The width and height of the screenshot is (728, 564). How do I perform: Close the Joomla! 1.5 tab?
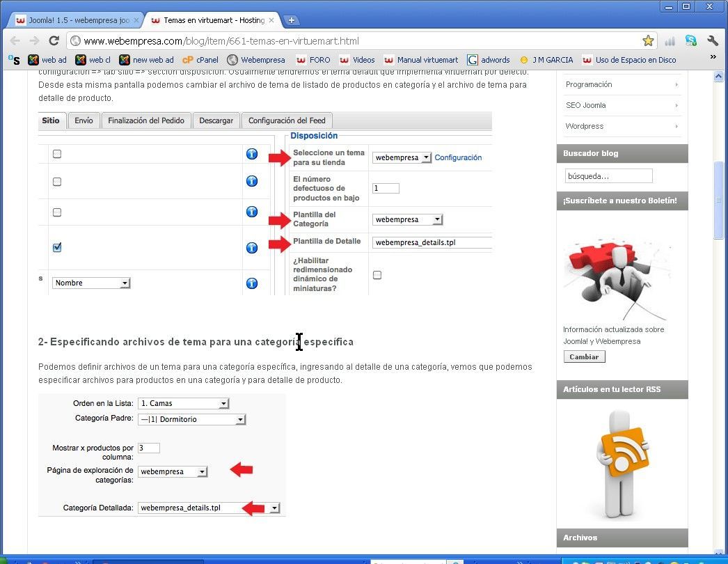coord(136,20)
